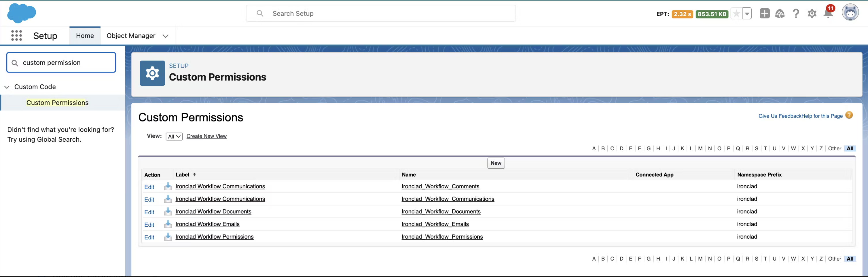This screenshot has height=277, width=868.
Task: Open the Global Actions plus icon
Action: [765, 14]
